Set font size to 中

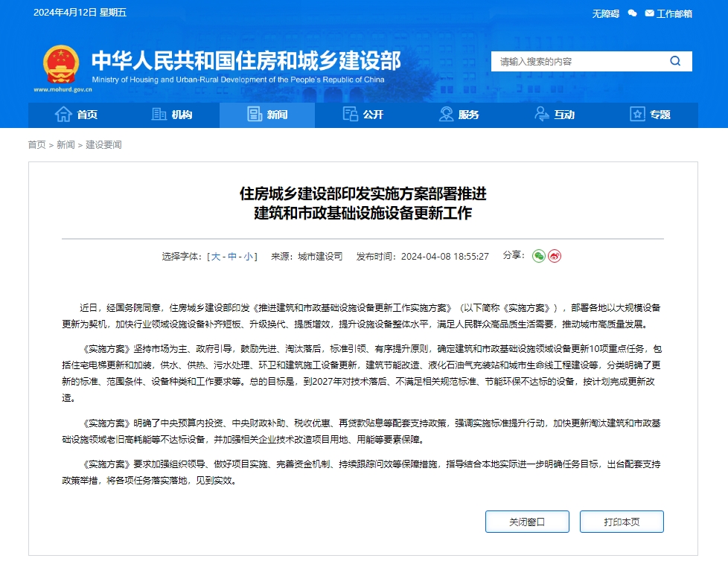[232, 257]
